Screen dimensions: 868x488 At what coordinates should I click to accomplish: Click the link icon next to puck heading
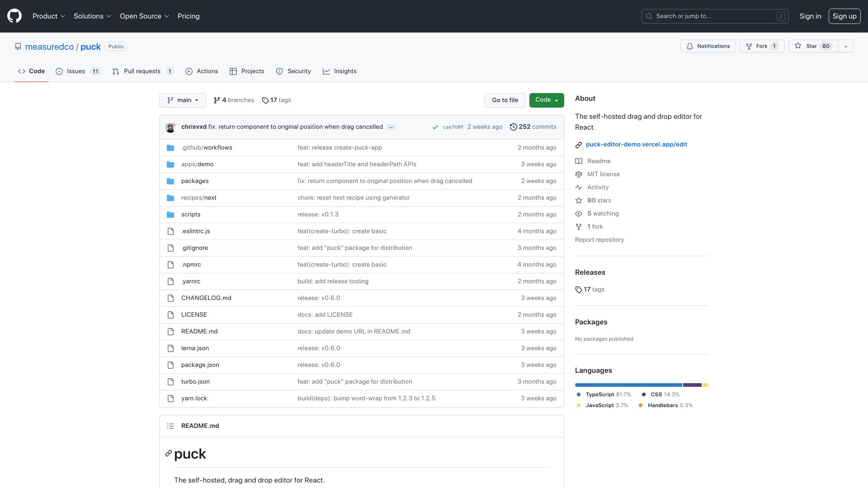pyautogui.click(x=169, y=454)
